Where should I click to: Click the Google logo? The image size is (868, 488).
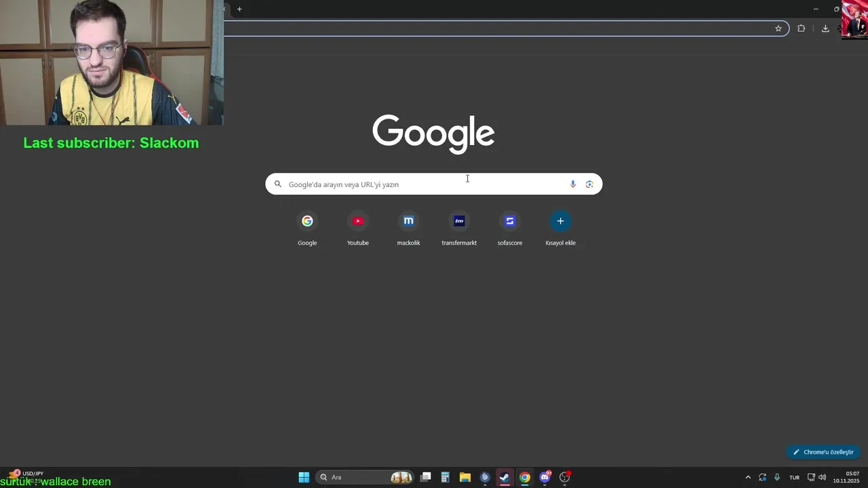(x=433, y=134)
